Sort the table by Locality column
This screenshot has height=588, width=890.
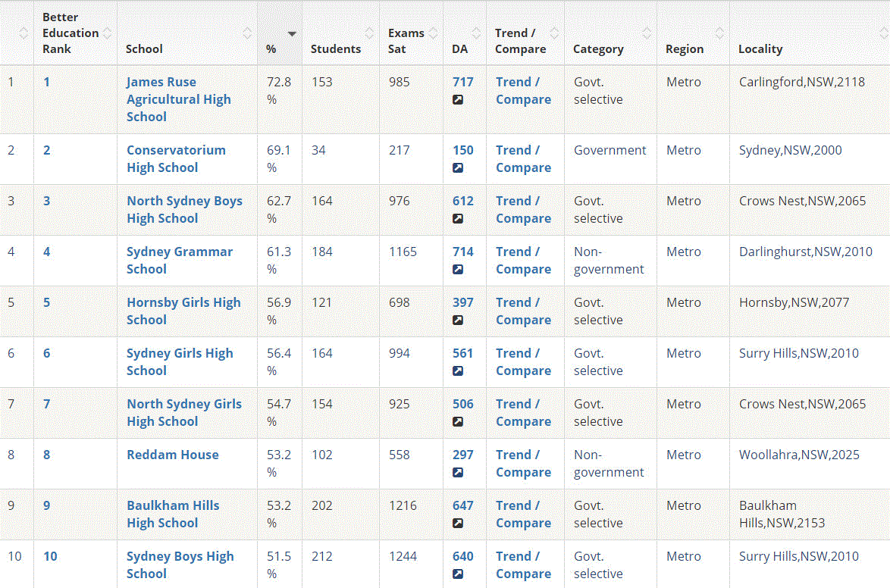(x=883, y=33)
